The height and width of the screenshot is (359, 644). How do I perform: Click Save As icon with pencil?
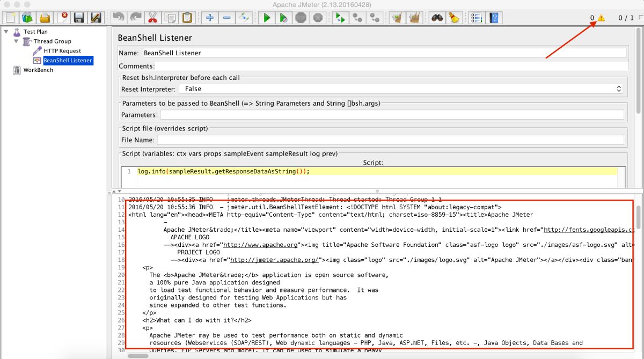tap(97, 18)
